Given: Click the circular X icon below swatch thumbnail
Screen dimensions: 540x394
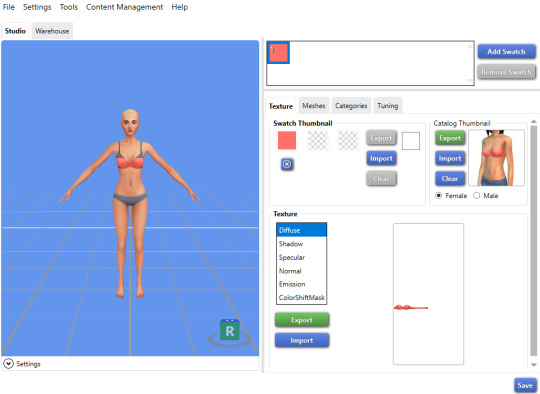Looking at the screenshot, I should pos(287,164).
